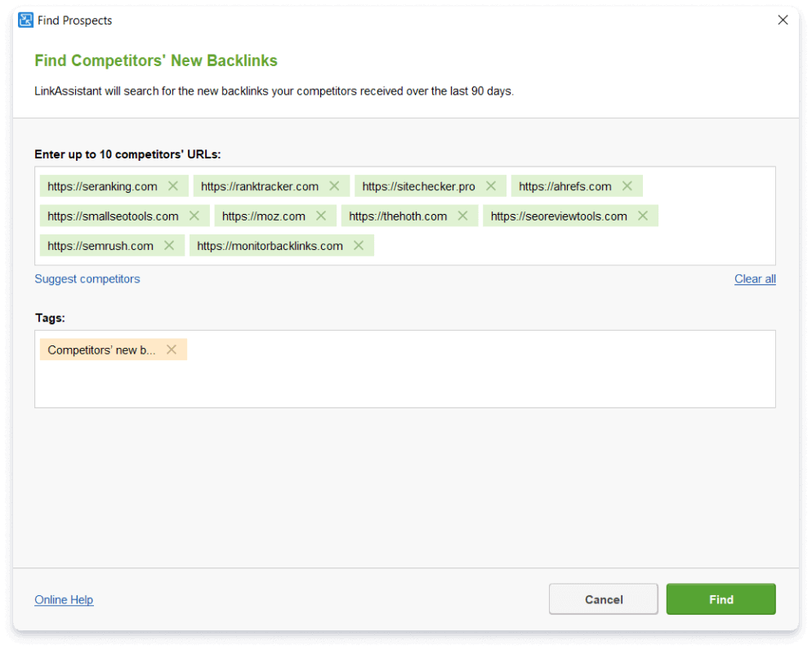Close the Find Prospects window

pyautogui.click(x=783, y=20)
